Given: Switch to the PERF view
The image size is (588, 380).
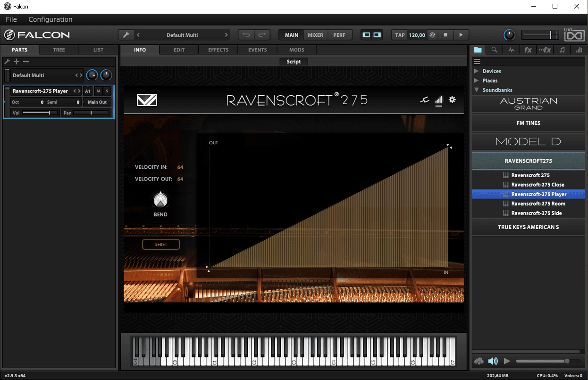Looking at the screenshot, I should point(339,35).
